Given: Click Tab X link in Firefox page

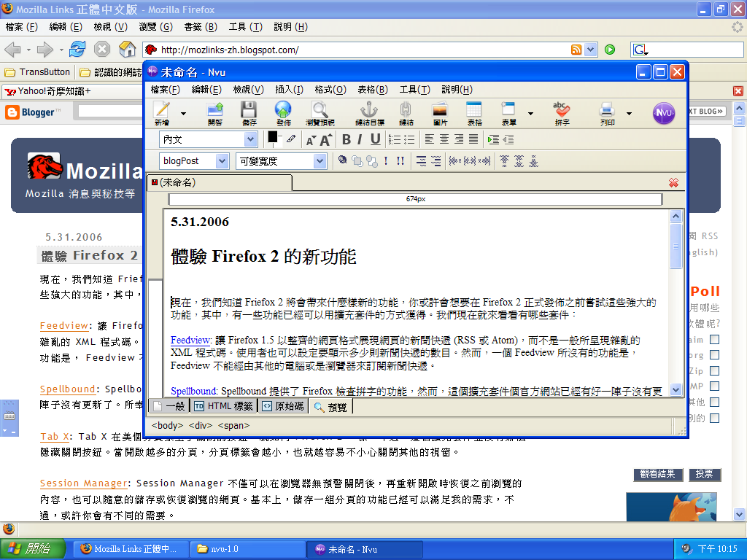Looking at the screenshot, I should 54,436.
